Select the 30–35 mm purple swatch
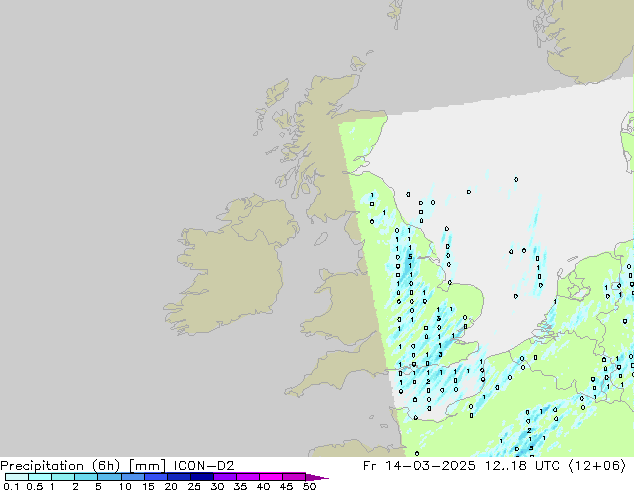The width and height of the screenshot is (634, 490). 225,477
